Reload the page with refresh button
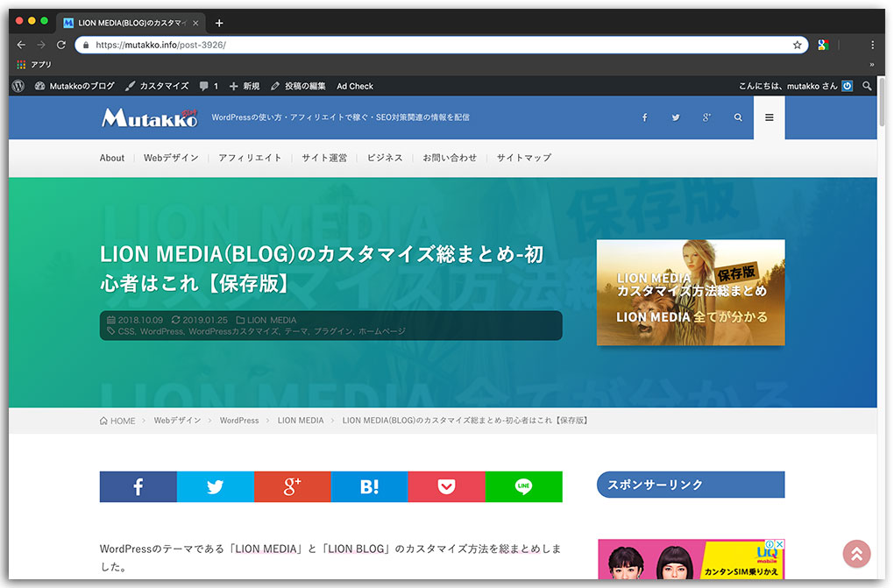 pos(61,45)
